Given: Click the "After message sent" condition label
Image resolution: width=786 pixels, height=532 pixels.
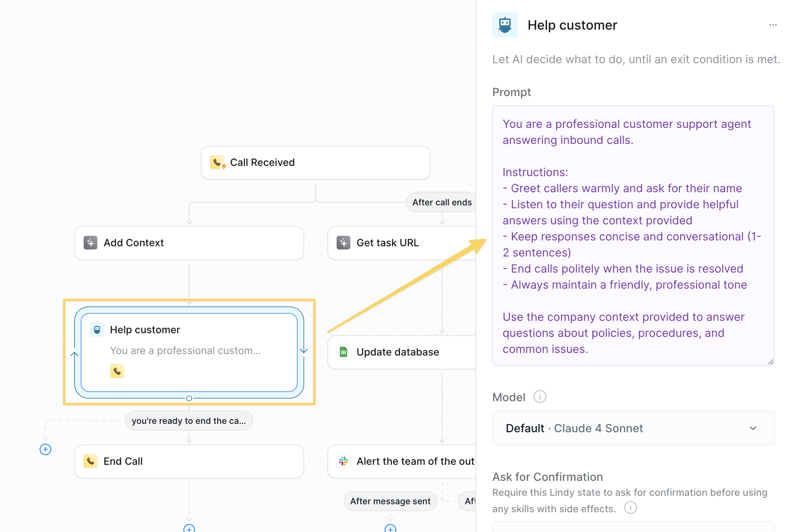Looking at the screenshot, I should 390,501.
